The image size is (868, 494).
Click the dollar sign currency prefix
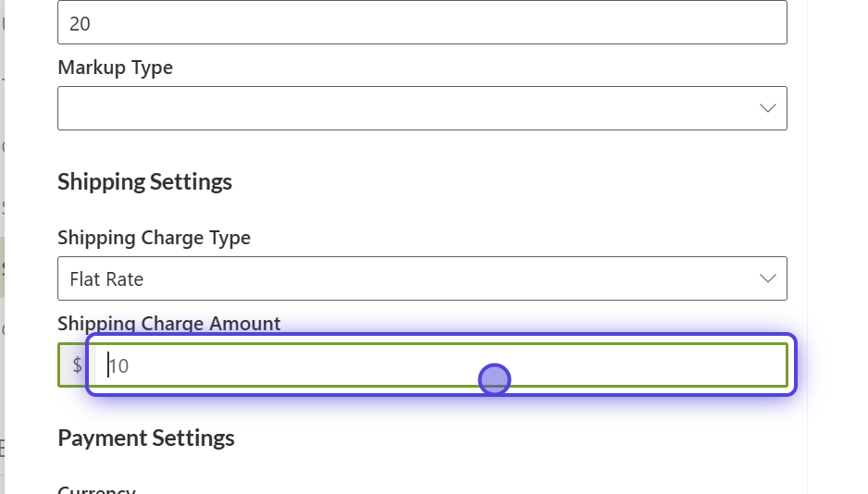point(77,365)
